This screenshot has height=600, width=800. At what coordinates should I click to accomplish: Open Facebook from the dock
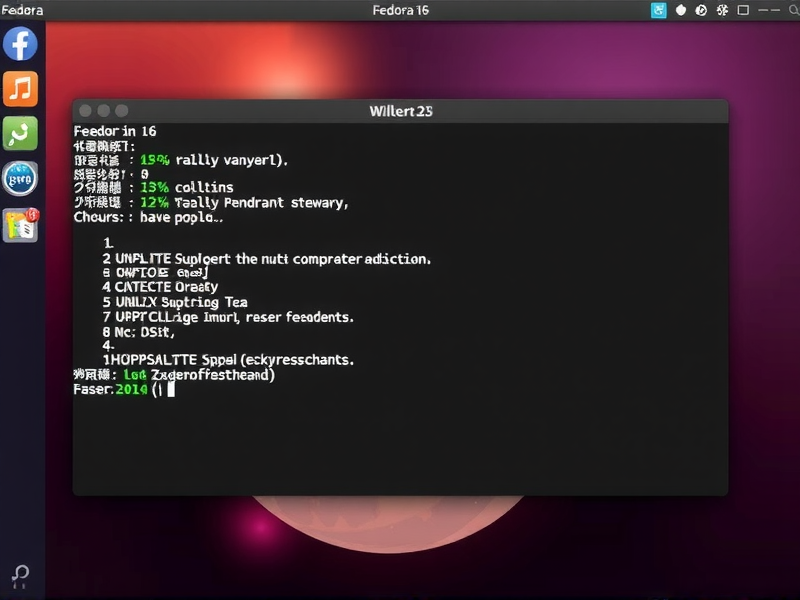21,44
